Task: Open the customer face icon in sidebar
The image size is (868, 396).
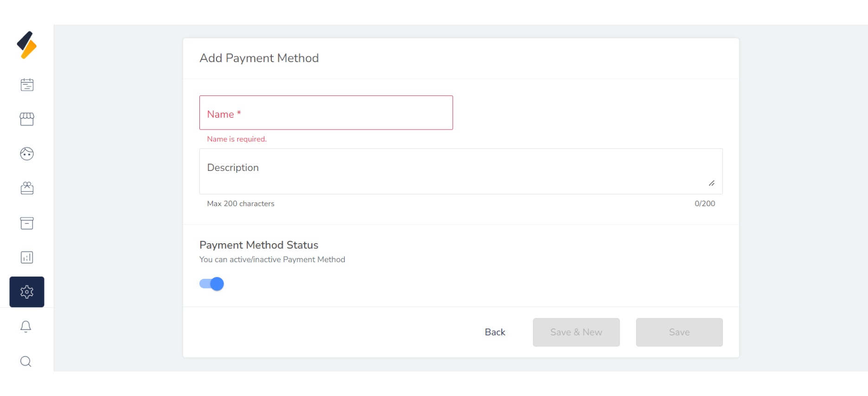Action: coord(27,154)
